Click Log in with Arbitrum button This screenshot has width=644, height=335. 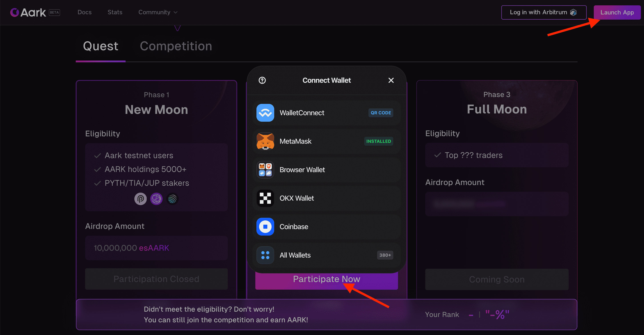544,12
